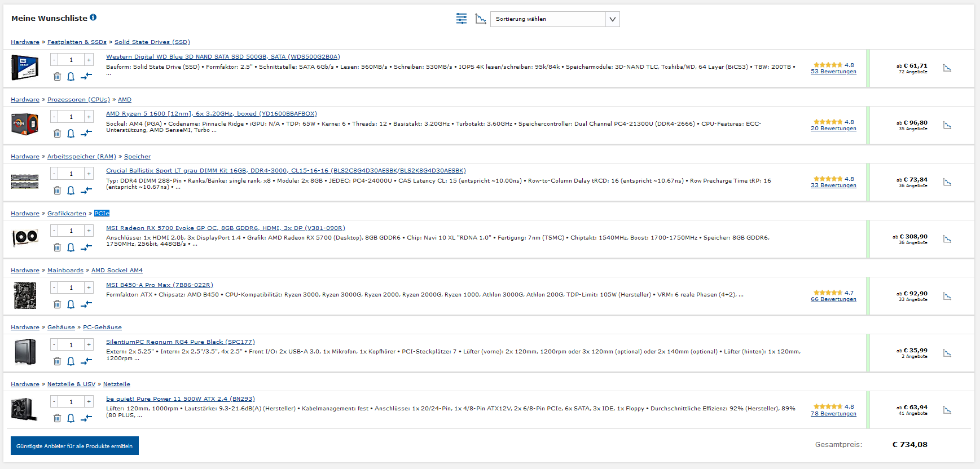
Task: View 78 Bewertungen for be quiet! PSU
Action: point(833,414)
